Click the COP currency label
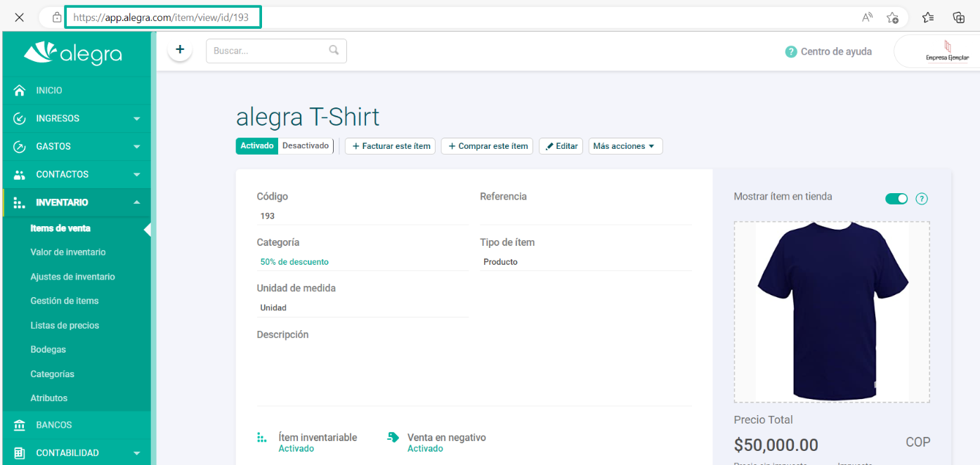This screenshot has width=980, height=465. point(918,443)
